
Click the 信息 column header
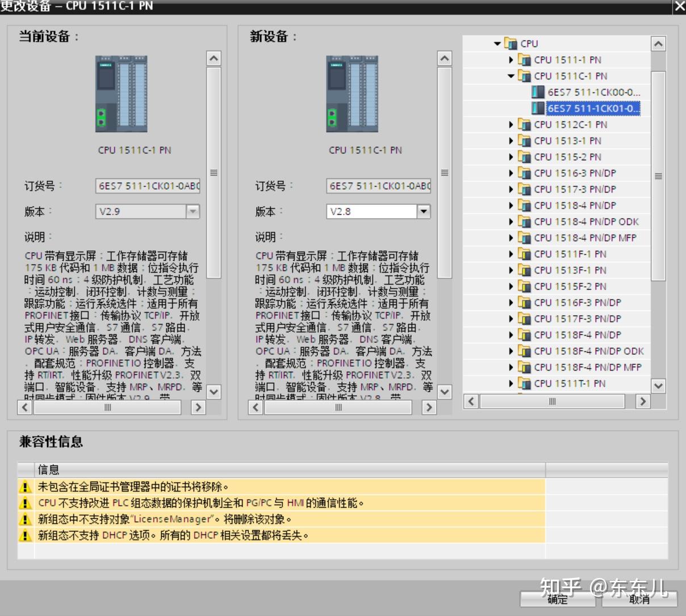(290, 470)
